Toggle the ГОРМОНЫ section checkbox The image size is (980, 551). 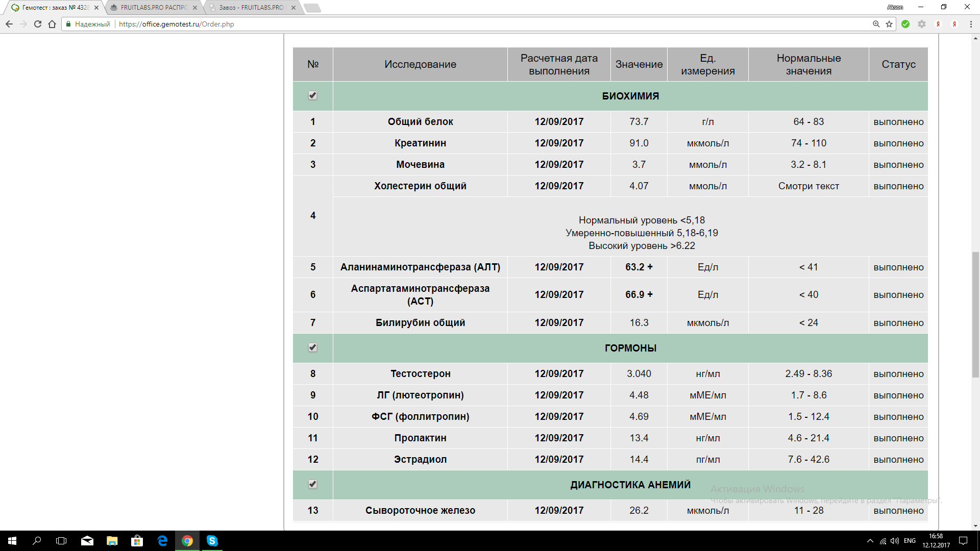(x=313, y=347)
